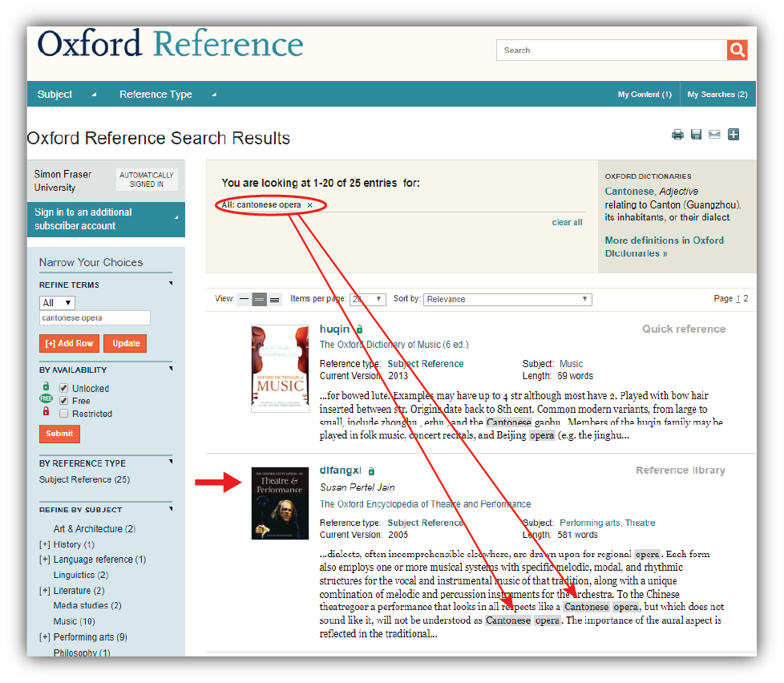
Task: Open the huqin entry
Action: (x=334, y=329)
